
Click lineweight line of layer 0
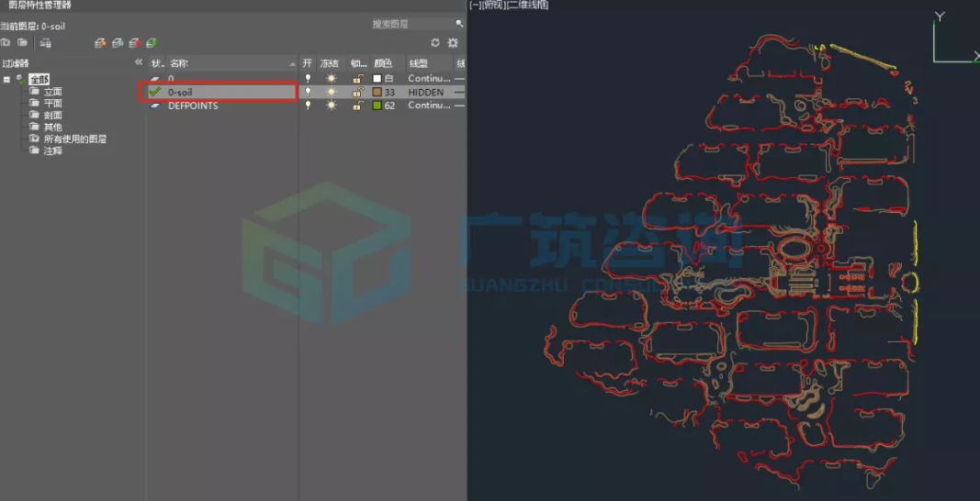(x=460, y=79)
